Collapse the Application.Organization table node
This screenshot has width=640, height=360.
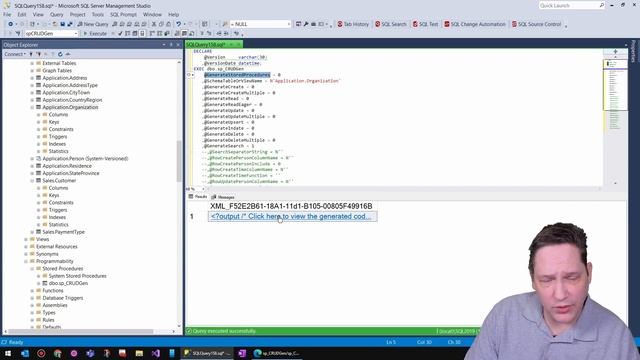(32, 107)
